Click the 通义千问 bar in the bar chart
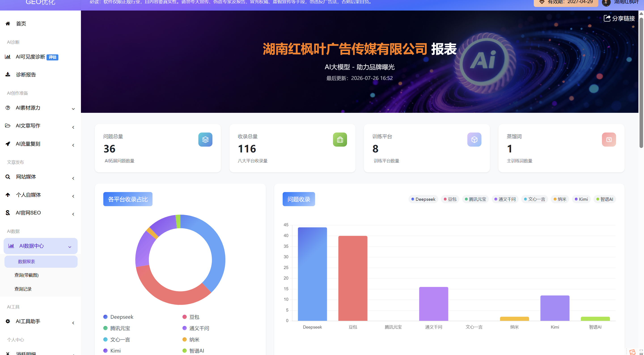This screenshot has height=355, width=644. [x=434, y=304]
